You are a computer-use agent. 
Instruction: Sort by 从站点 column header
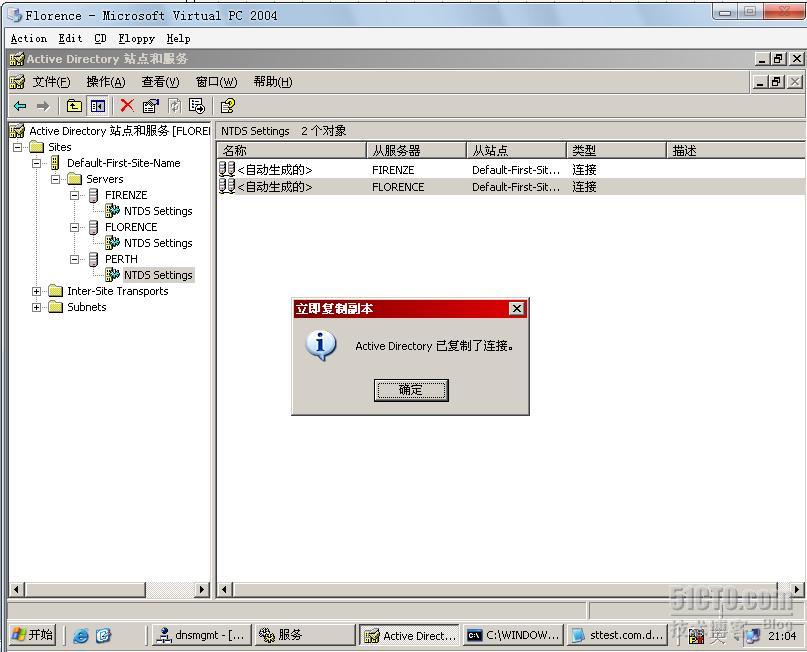pyautogui.click(x=516, y=150)
